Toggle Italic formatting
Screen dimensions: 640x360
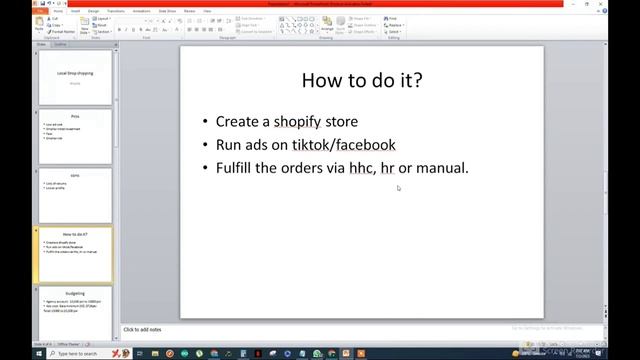coord(126,30)
